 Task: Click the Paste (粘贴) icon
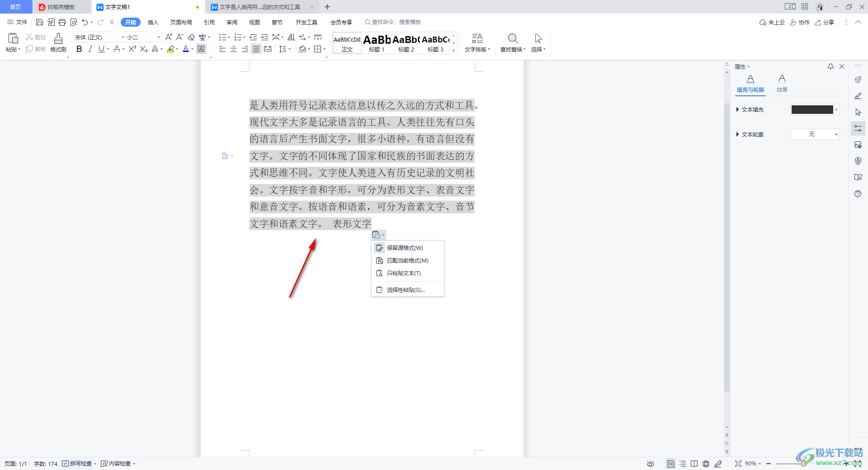13,38
